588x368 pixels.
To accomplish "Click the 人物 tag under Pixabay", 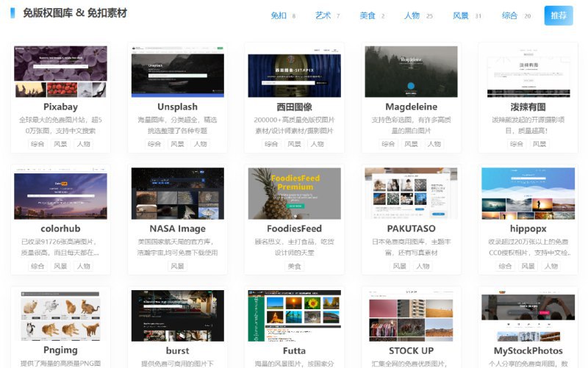I will point(84,144).
